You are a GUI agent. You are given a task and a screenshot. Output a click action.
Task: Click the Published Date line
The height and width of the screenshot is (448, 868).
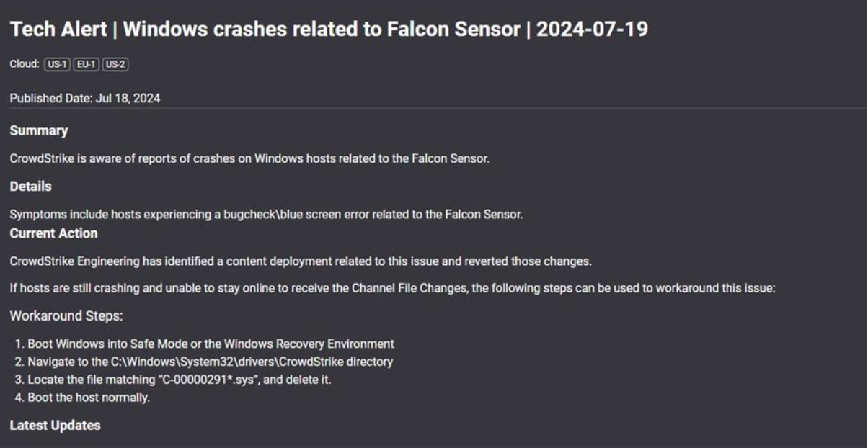click(x=85, y=98)
